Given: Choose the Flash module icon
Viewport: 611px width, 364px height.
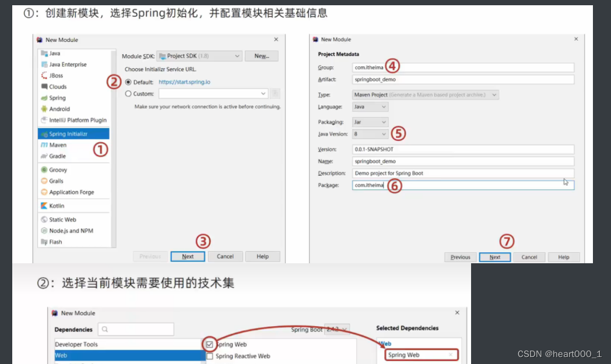Looking at the screenshot, I should point(44,242).
